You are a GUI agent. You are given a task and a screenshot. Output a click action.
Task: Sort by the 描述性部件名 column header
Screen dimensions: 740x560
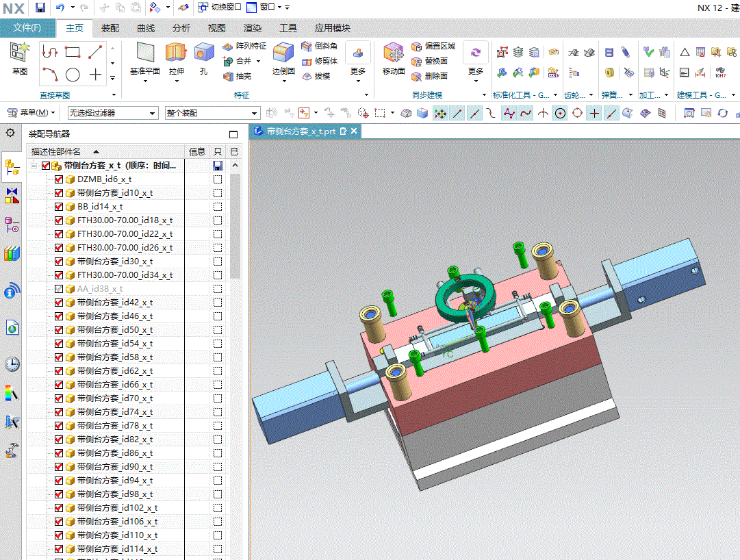click(x=105, y=151)
